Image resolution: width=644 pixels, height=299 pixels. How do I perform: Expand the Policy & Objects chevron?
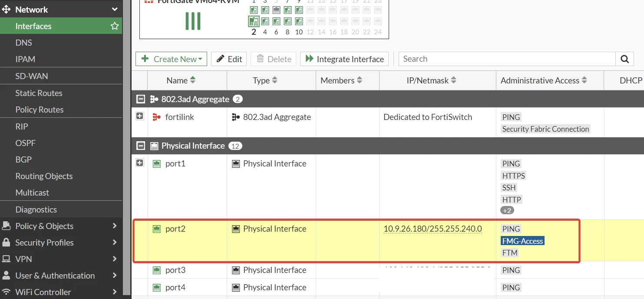115,226
